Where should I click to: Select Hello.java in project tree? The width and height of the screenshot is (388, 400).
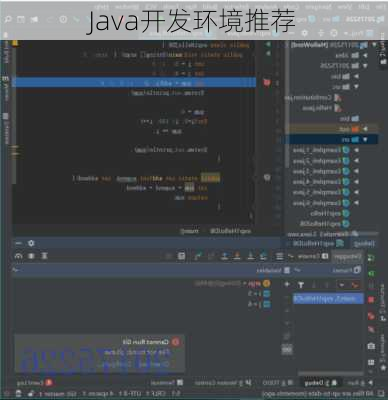(322, 108)
